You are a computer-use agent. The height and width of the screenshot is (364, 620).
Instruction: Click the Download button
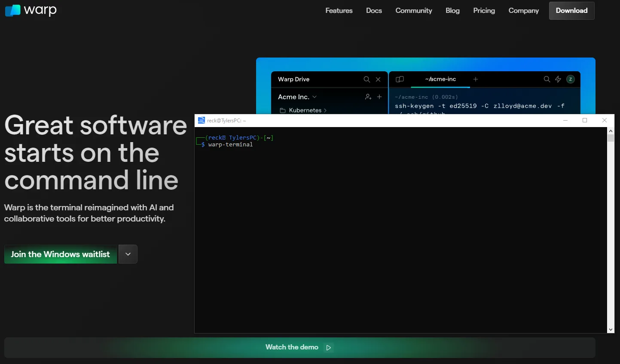pyautogui.click(x=572, y=11)
